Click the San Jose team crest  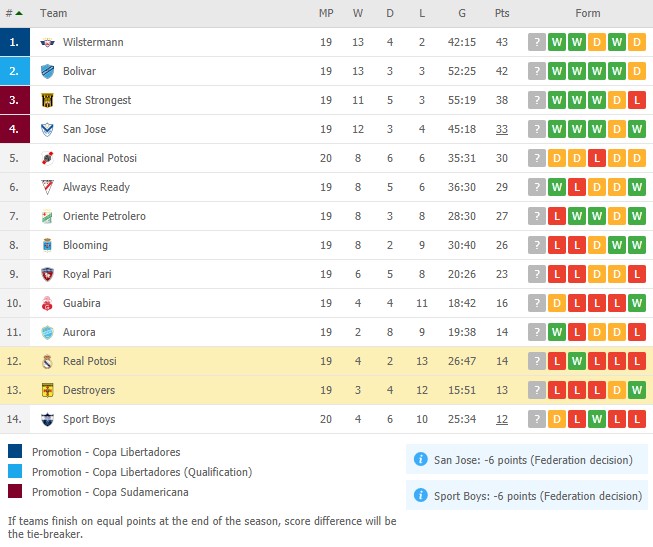pos(47,130)
